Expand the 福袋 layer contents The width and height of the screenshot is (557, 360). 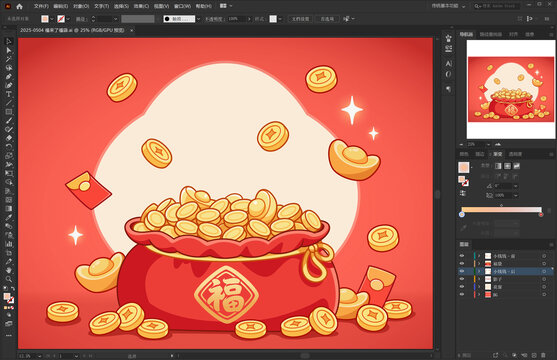(479, 264)
